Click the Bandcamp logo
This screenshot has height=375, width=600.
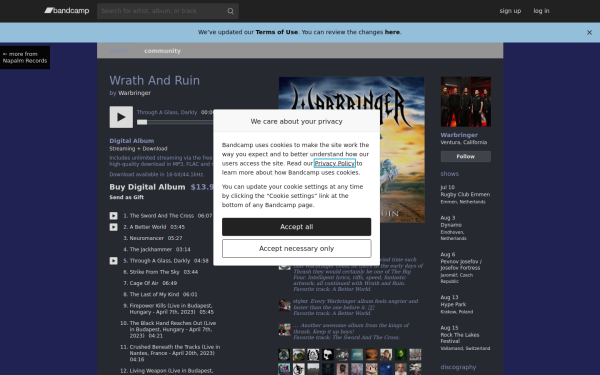click(67, 11)
